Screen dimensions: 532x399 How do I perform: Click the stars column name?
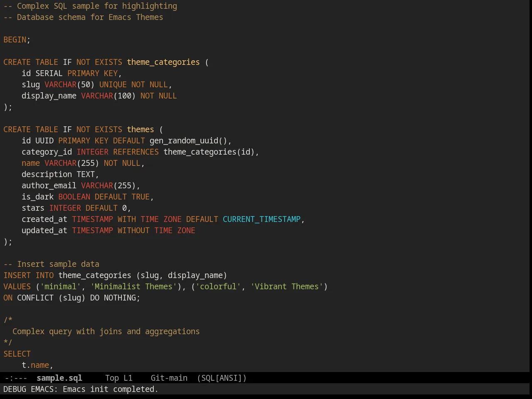pyautogui.click(x=33, y=208)
